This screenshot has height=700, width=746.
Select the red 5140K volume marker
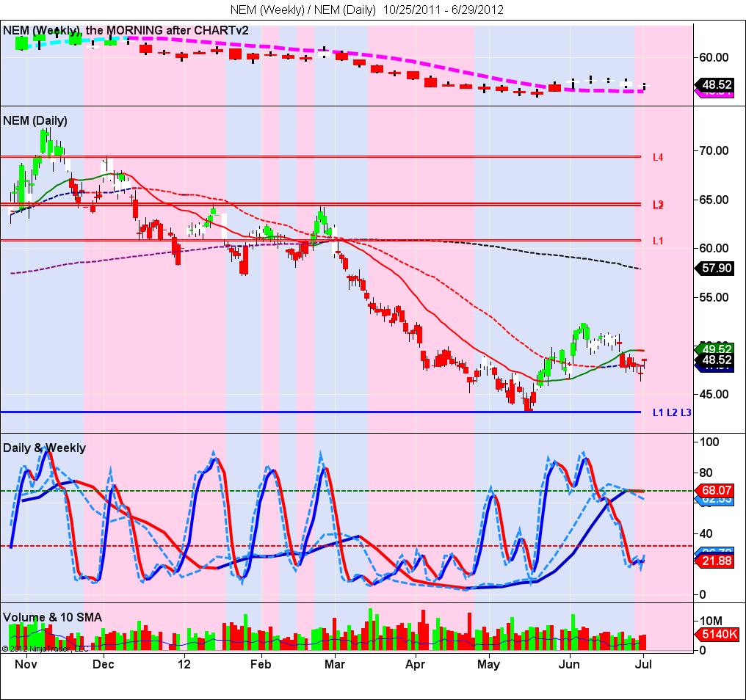tap(717, 634)
